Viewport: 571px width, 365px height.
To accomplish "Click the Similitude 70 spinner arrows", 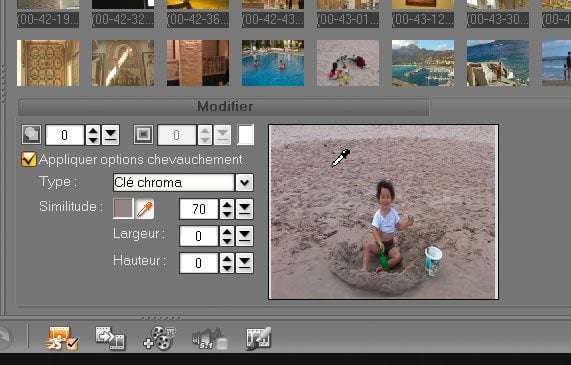I will [x=227, y=209].
